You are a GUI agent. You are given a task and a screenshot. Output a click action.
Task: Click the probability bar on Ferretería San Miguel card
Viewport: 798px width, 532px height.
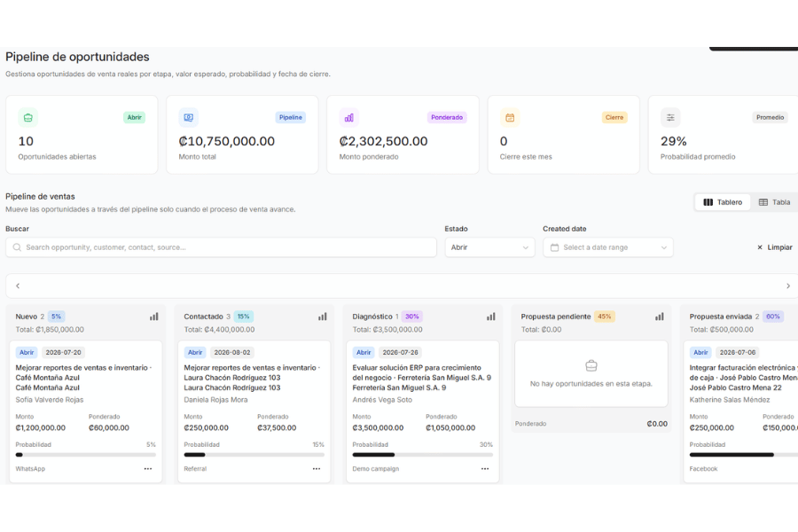click(x=422, y=455)
